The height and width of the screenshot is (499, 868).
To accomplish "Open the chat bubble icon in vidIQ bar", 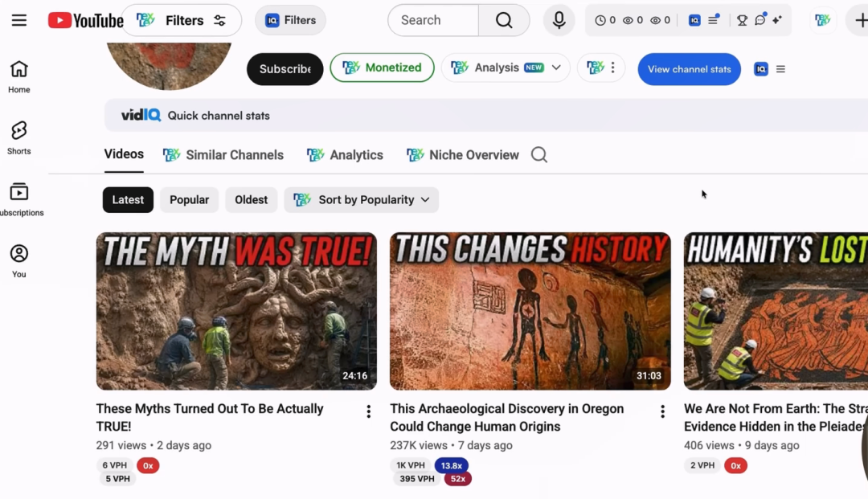I will tap(760, 20).
